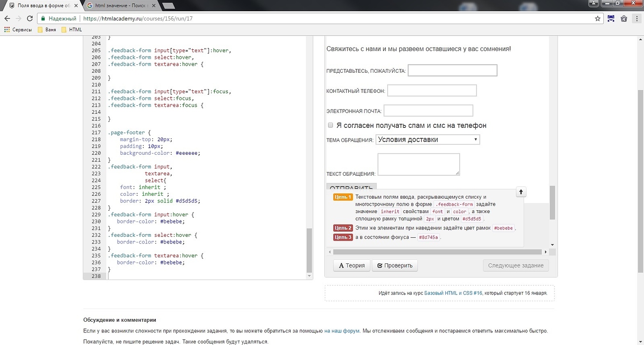Click the Обсуждение и комментарии heading

119,320
